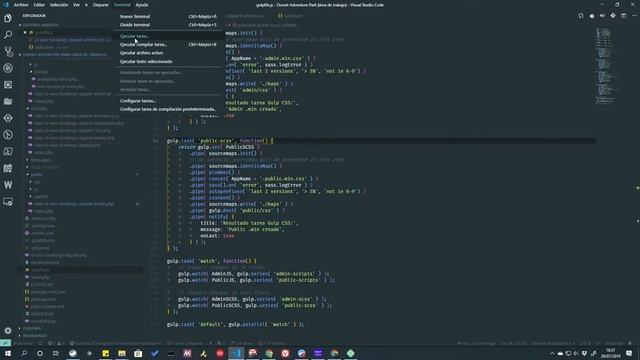The width and height of the screenshot is (640, 360).
Task: Open the Explorer view in activity bar
Action: [8, 18]
